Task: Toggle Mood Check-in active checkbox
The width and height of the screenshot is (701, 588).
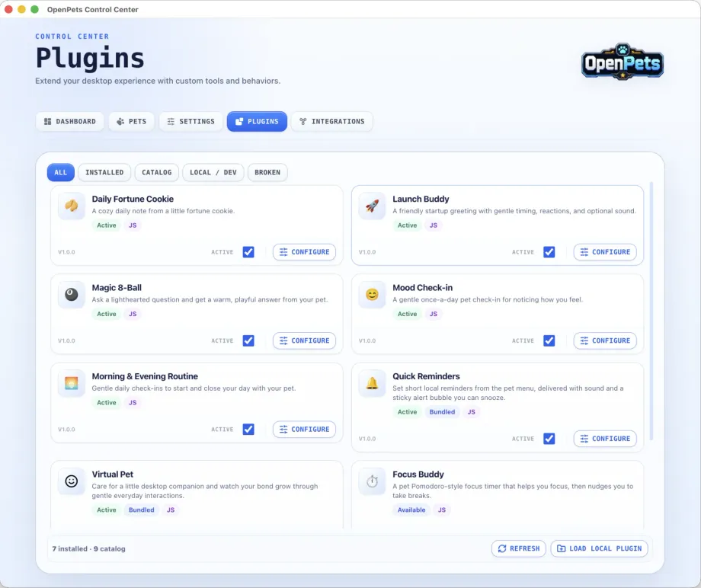Action: click(549, 340)
